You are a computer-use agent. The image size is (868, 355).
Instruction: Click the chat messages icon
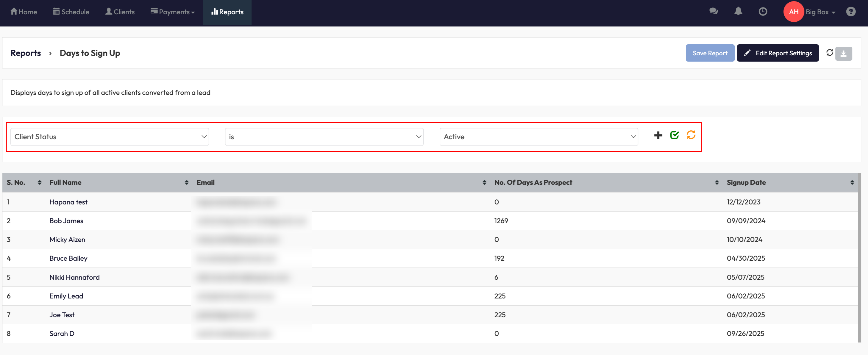point(713,11)
